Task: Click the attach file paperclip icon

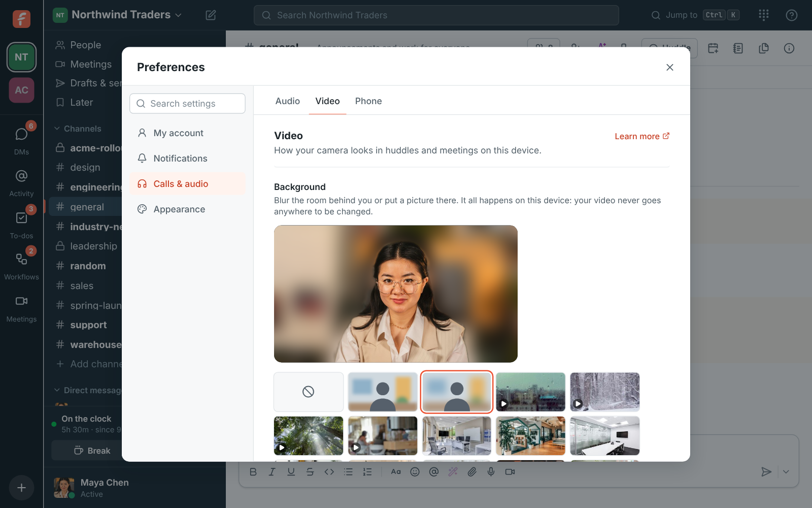Action: pyautogui.click(x=472, y=472)
